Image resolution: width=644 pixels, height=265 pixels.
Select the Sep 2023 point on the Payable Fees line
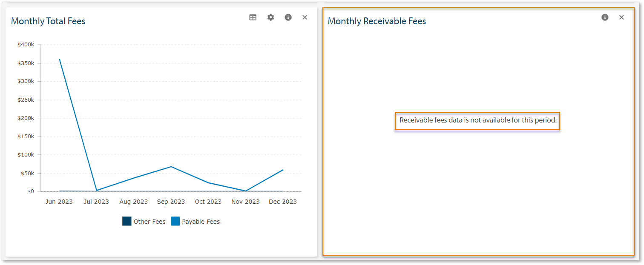[171, 167]
